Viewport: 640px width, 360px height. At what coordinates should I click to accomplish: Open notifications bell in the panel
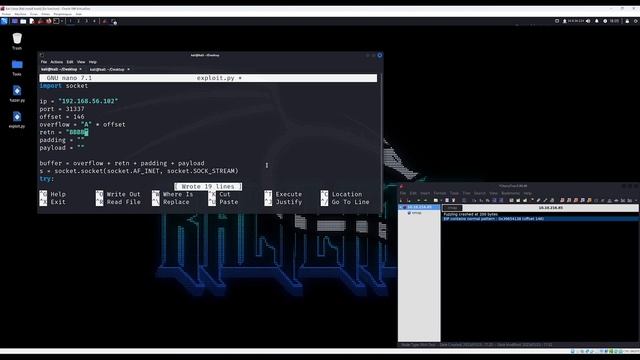pos(597,21)
